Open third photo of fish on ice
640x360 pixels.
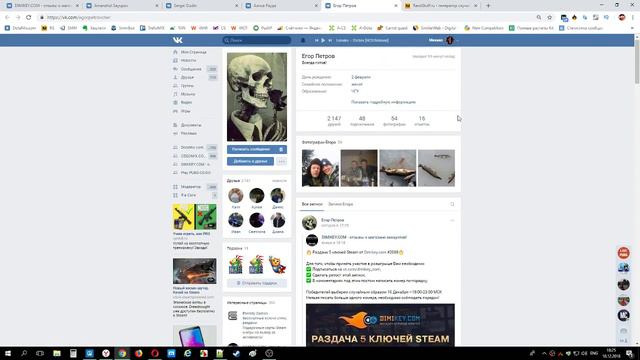tap(398, 168)
